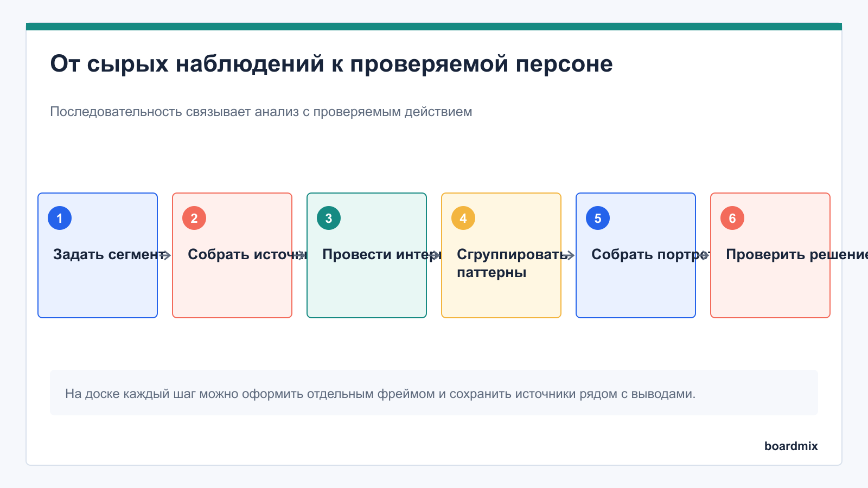Click the step 1 number badge

click(60, 218)
